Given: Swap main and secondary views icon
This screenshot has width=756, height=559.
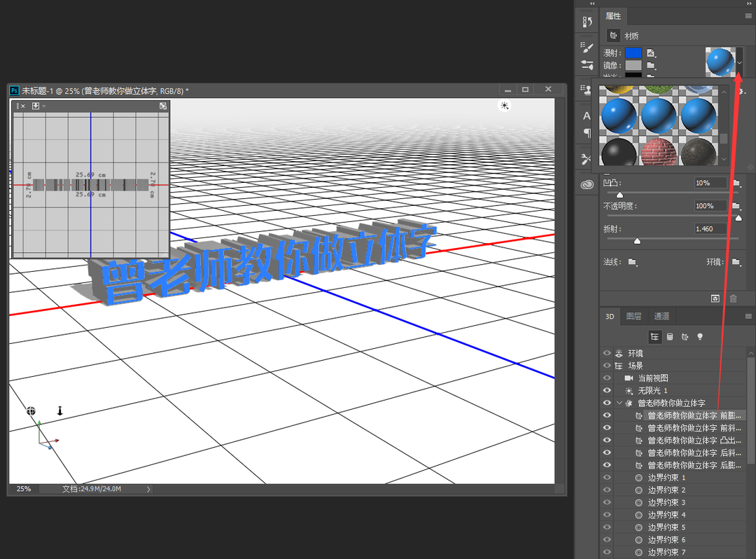Looking at the screenshot, I should 163,106.
